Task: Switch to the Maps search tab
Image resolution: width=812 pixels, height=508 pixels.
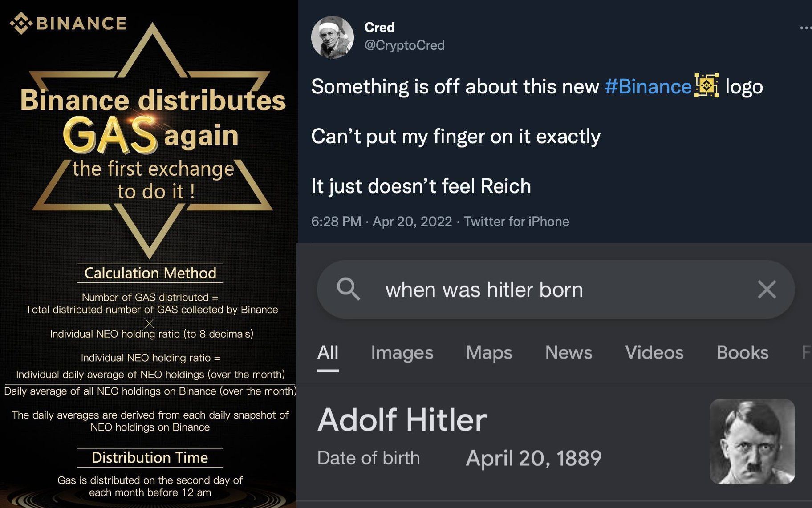Action: [489, 353]
